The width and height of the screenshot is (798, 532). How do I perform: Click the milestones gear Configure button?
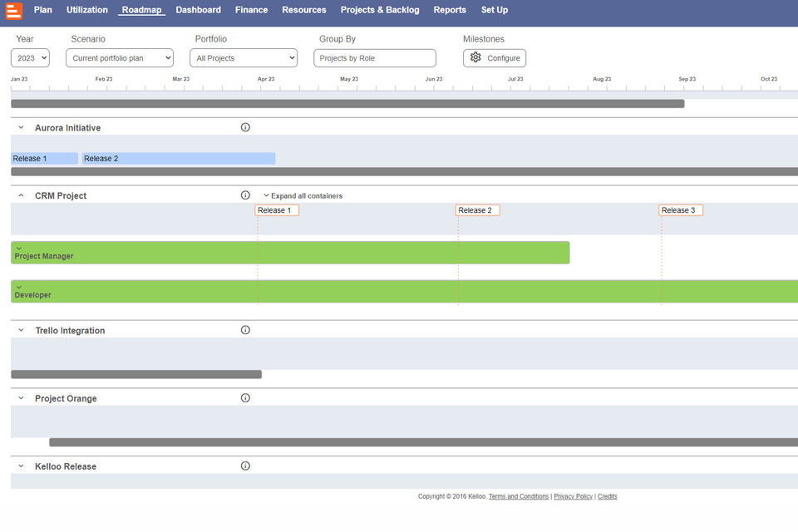click(x=494, y=58)
